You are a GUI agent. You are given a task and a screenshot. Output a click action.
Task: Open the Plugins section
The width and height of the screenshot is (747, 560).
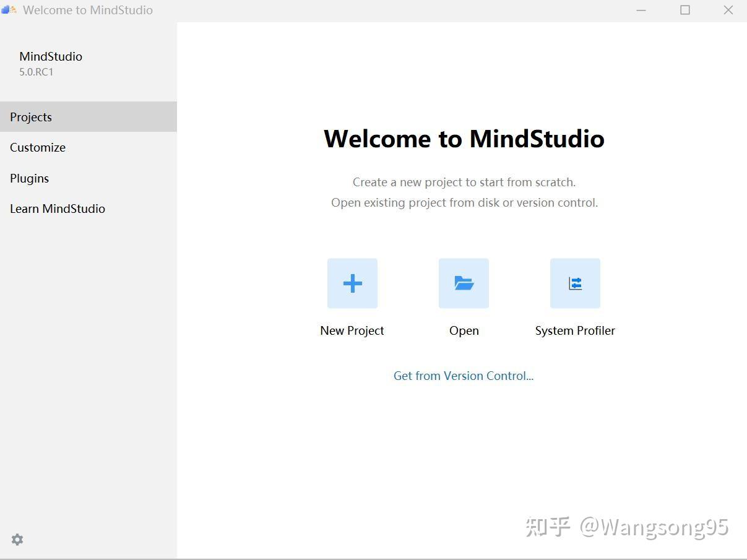coord(89,178)
